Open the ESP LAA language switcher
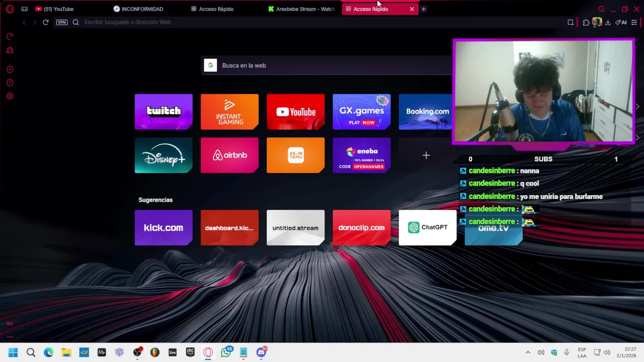This screenshot has width=644, height=362. [582, 352]
